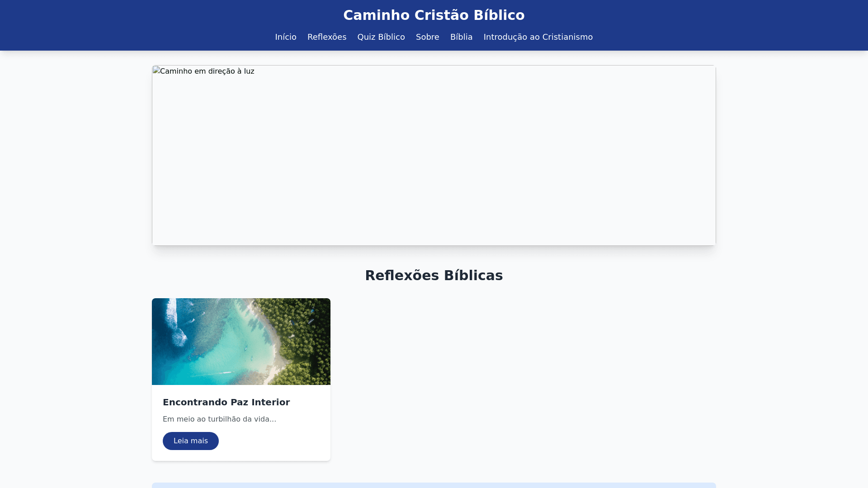Navigate to the Sobre page
This screenshot has height=488, width=868.
click(428, 37)
